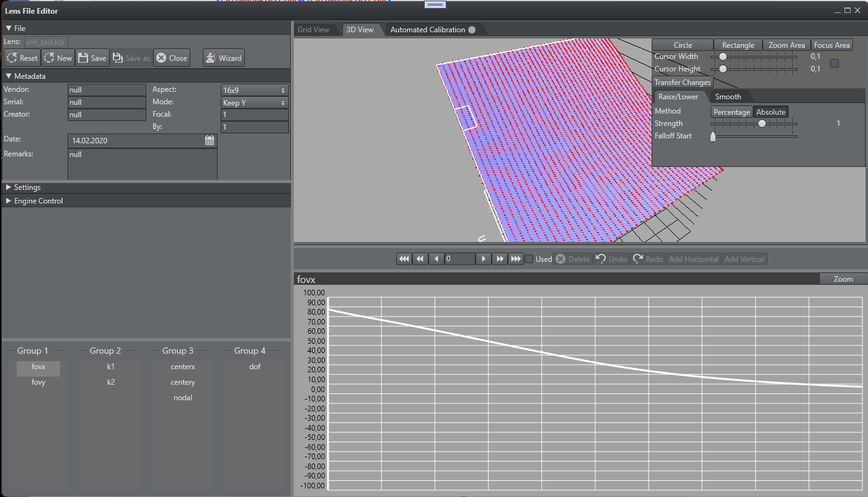
Task: Toggle the checkbox beside Cursor Height
Action: (x=835, y=63)
